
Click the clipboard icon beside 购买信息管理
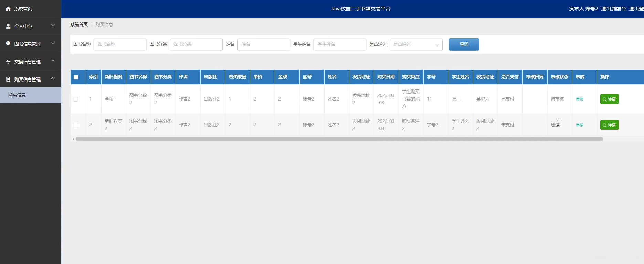(x=8, y=79)
